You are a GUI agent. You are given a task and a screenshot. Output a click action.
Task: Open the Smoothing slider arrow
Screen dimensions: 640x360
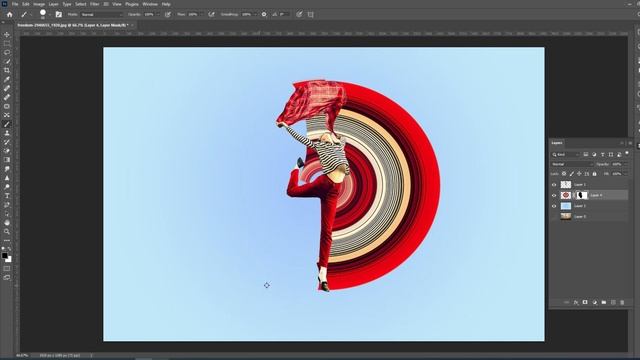(x=255, y=15)
